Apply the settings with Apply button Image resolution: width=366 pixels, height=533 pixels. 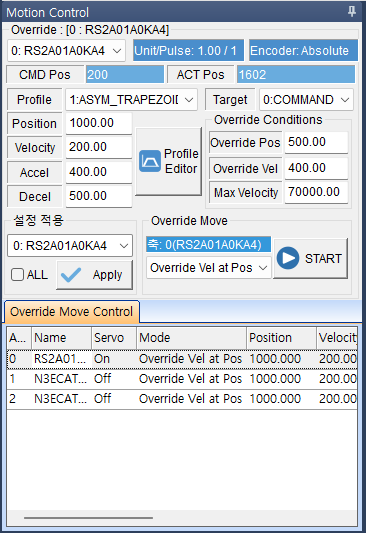pos(94,275)
